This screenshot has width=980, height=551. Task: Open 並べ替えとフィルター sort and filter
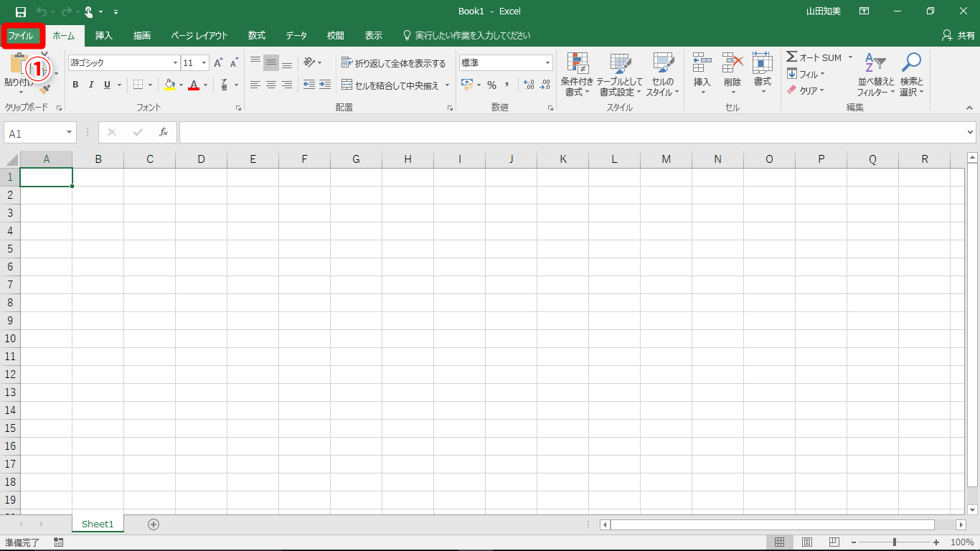click(876, 75)
